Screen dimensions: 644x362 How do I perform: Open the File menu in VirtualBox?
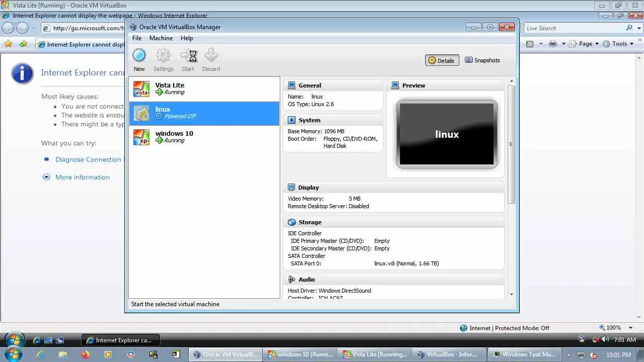[x=137, y=38]
